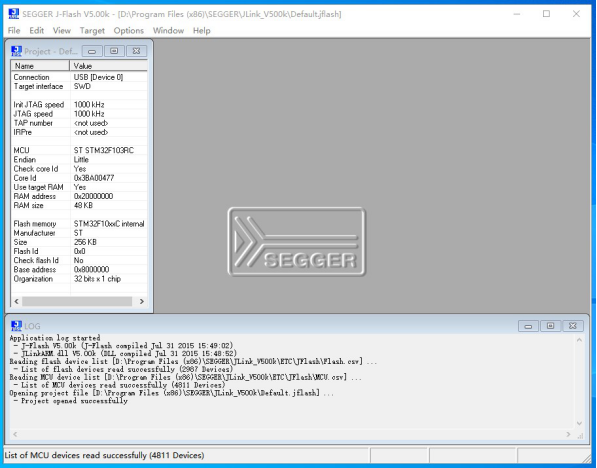Select the RAM size row
The height and width of the screenshot is (468, 597).
click(x=79, y=205)
